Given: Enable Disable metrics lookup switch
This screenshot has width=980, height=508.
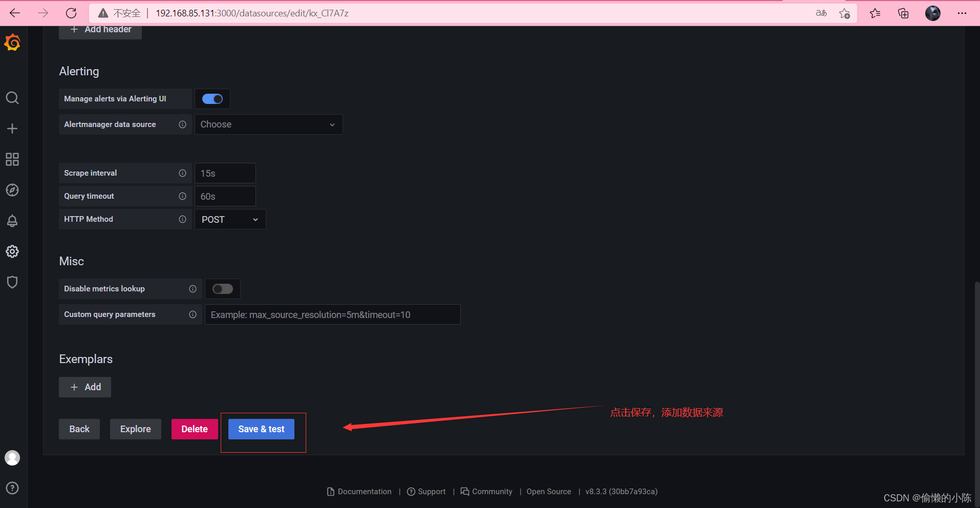Looking at the screenshot, I should (223, 289).
